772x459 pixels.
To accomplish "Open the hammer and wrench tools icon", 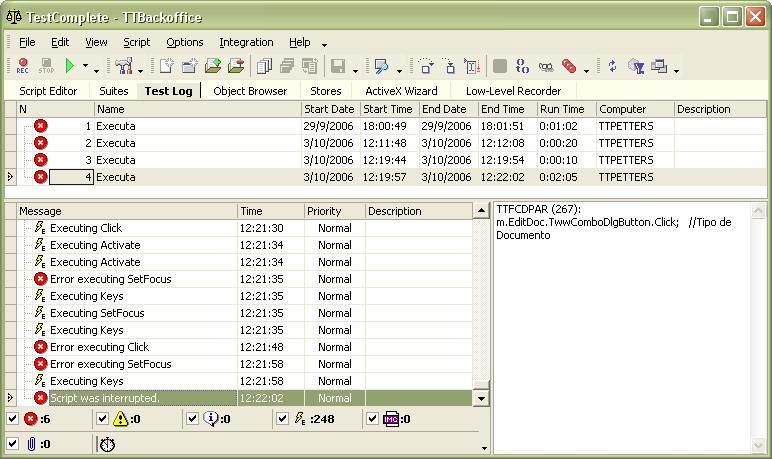I will tap(124, 66).
